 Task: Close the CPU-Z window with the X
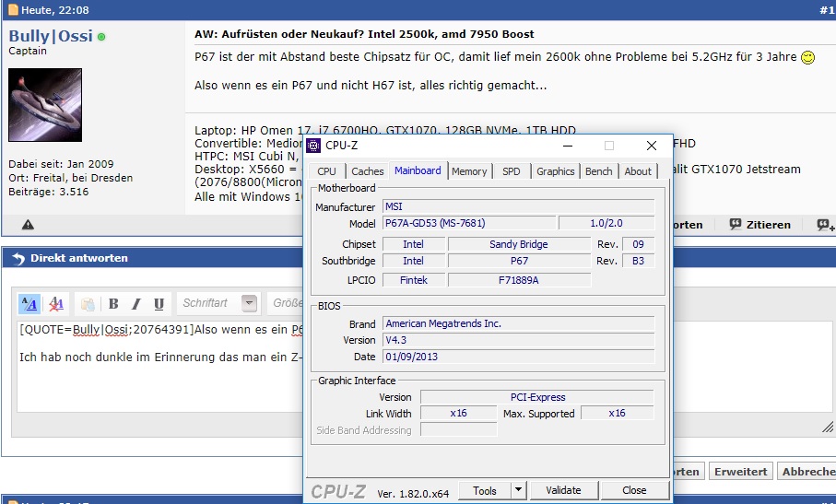pyautogui.click(x=651, y=146)
